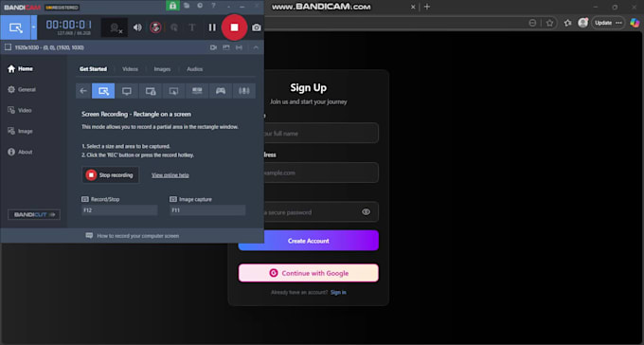Click the Record/Stop hotkey field F12

point(119,210)
